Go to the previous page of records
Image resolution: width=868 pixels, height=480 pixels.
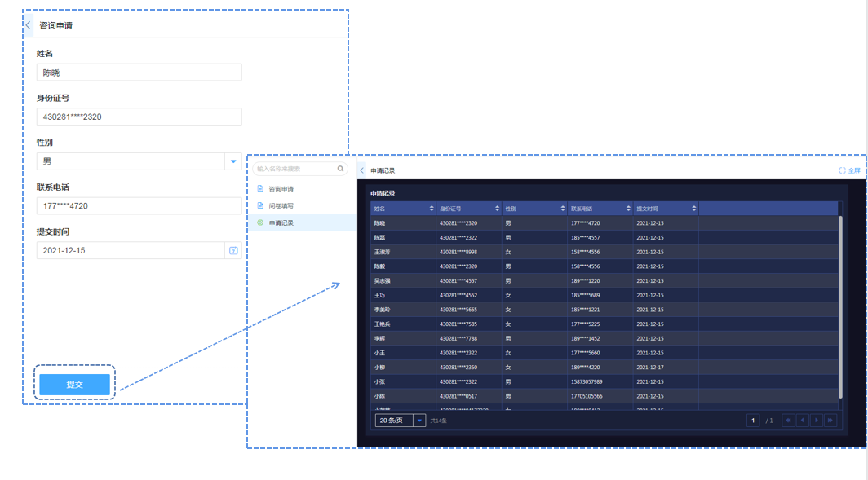coord(802,421)
